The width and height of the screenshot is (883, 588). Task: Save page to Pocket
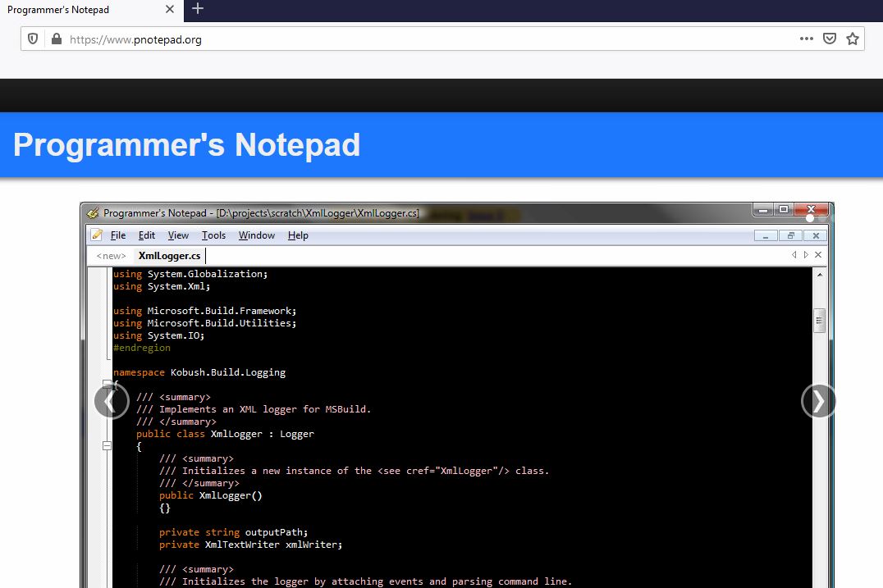[x=830, y=39]
